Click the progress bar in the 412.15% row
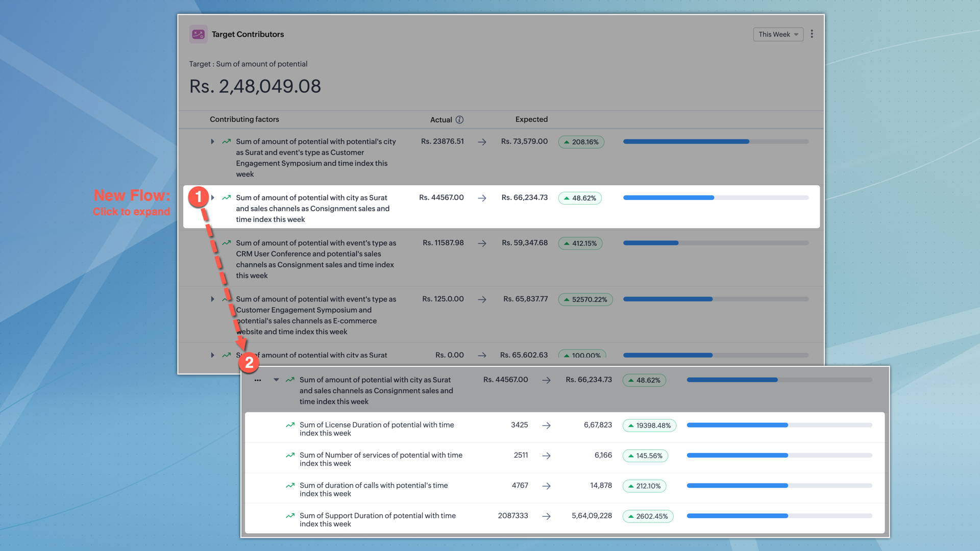Viewport: 980px width, 551px height. (x=716, y=243)
